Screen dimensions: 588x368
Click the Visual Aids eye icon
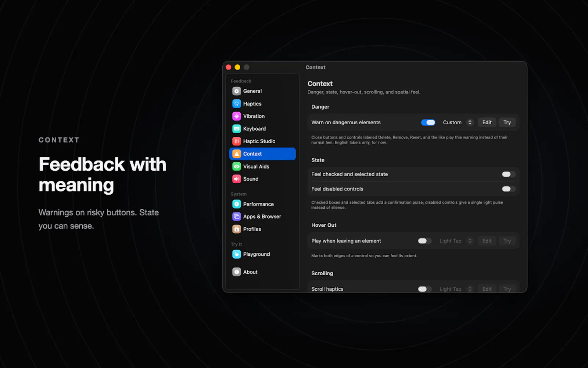click(237, 166)
